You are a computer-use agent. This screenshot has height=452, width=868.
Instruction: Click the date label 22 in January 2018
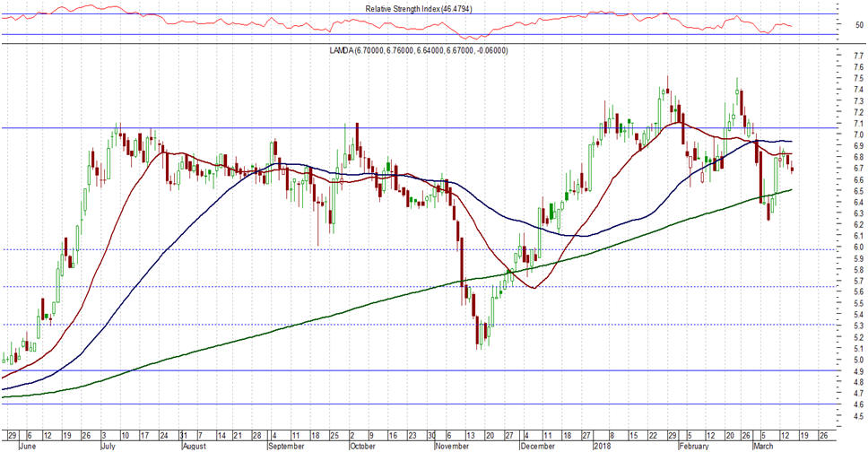[653, 436]
